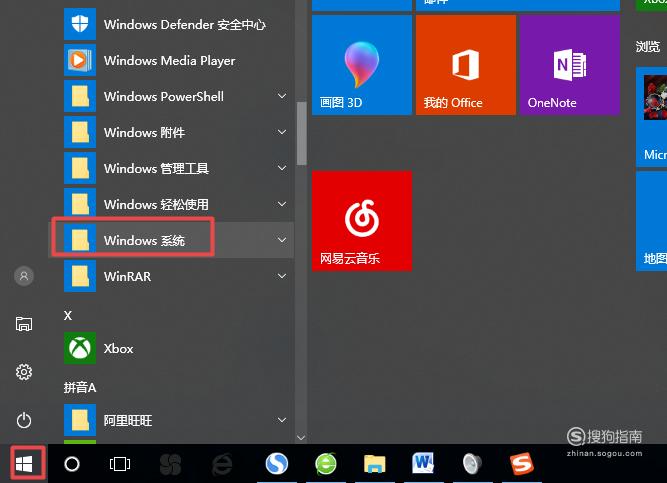Click the app list scrollbar thumb

click(x=302, y=133)
